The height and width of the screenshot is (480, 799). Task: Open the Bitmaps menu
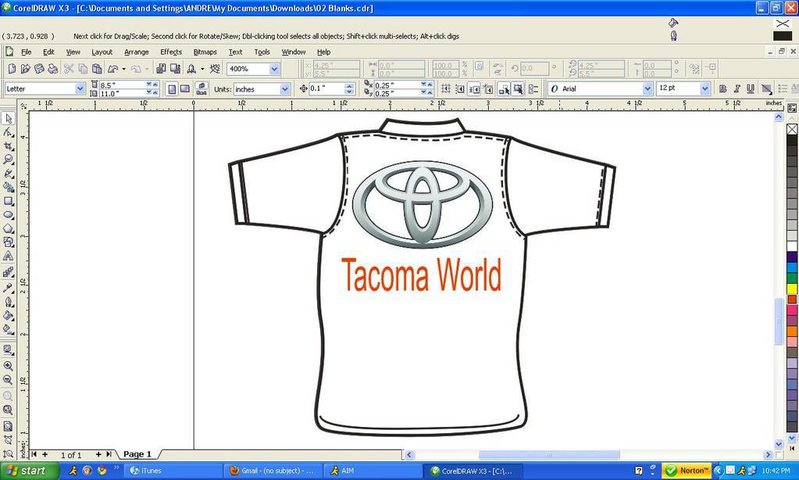205,52
